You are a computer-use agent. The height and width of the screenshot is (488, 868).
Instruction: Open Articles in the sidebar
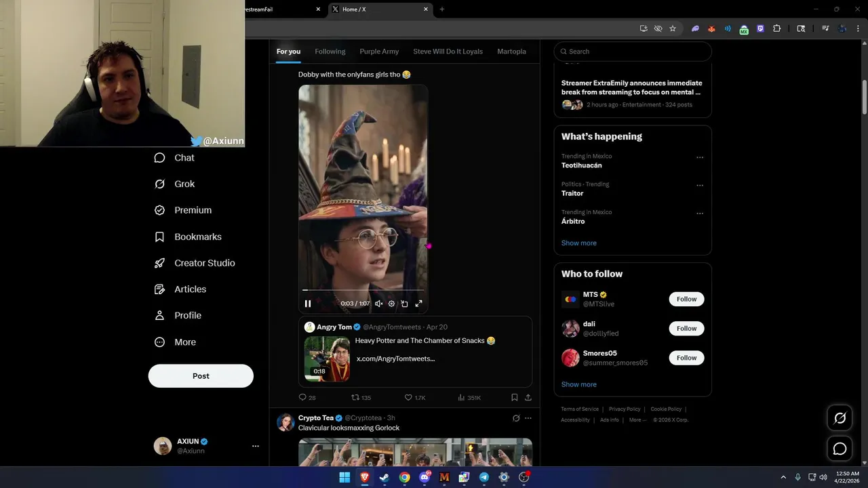pos(180,289)
